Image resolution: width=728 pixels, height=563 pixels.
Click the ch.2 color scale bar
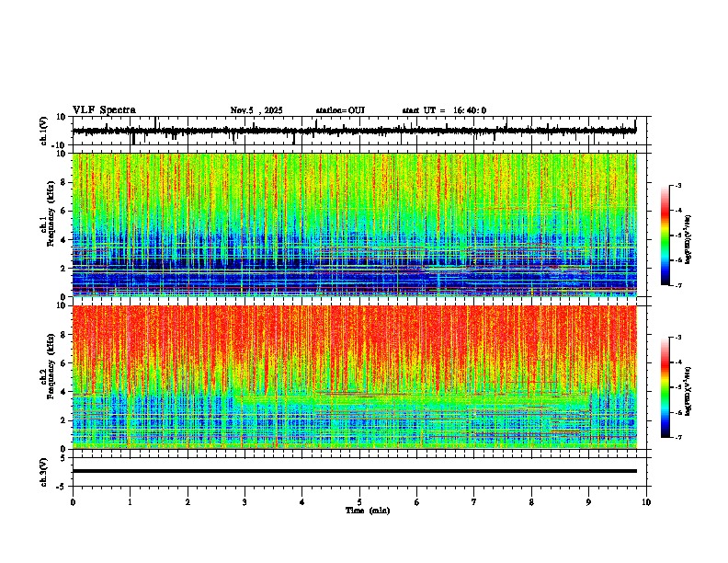pyautogui.click(x=665, y=387)
